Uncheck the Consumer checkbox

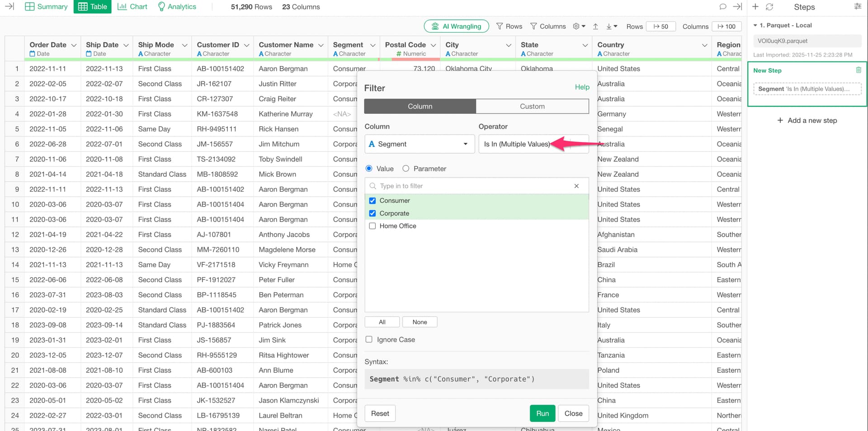pyautogui.click(x=373, y=201)
